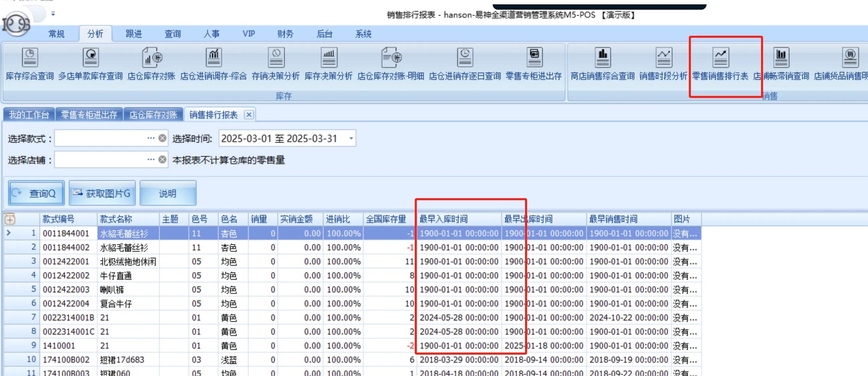Open the 零售销售排行表 report
Screen dimensions: 868x376
721,64
